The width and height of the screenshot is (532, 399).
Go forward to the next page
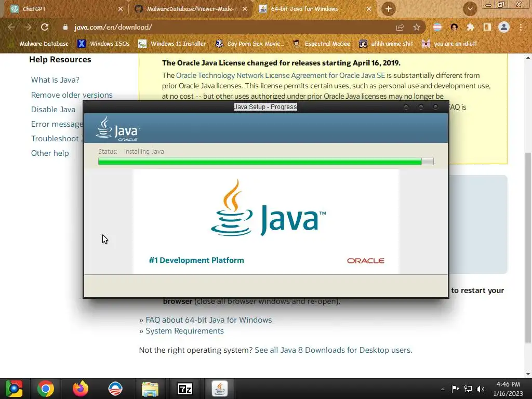point(28,27)
